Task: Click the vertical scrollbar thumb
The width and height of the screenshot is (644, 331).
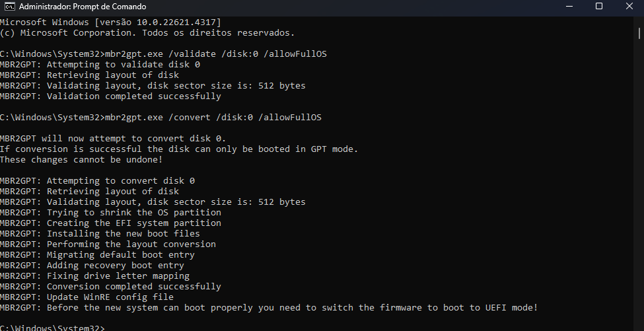Action: [x=639, y=33]
